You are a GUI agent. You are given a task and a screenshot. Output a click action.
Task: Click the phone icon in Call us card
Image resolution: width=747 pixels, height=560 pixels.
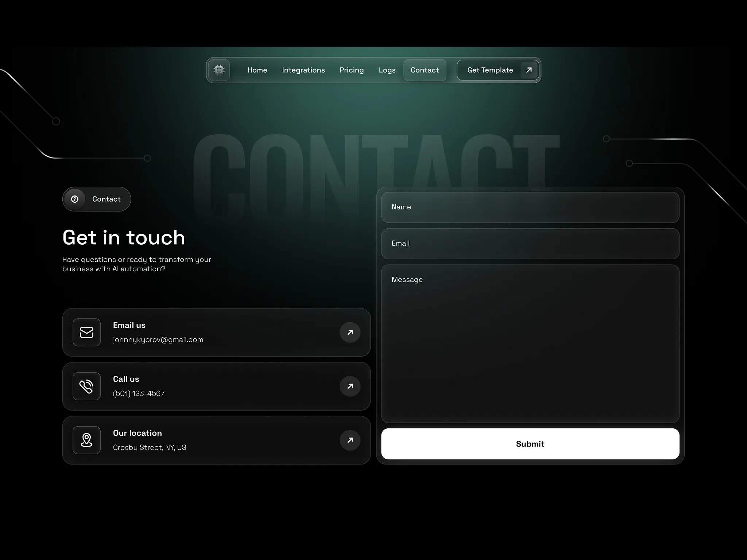click(x=86, y=386)
